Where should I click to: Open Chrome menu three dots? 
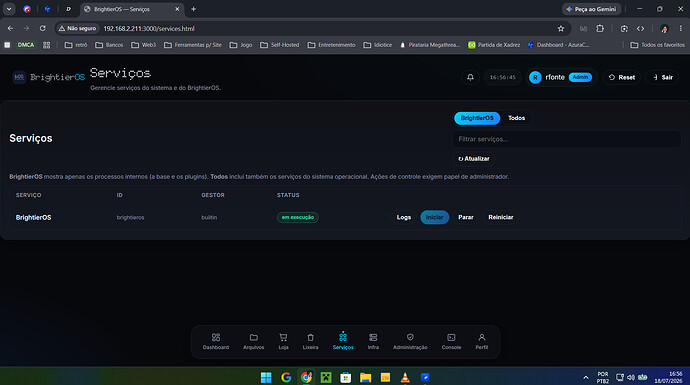pyautogui.click(x=680, y=29)
